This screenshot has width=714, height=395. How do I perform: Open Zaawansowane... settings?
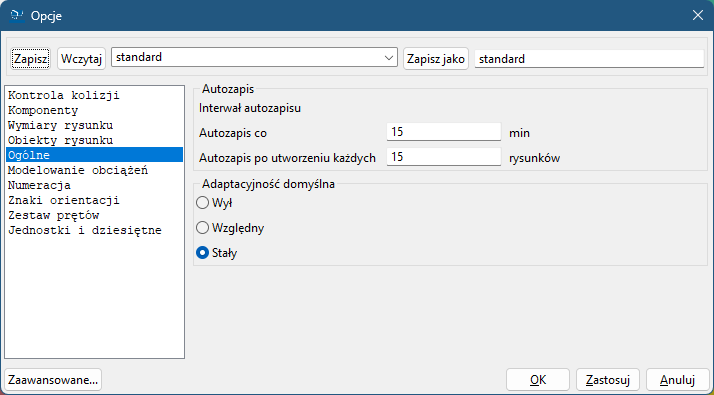click(53, 380)
